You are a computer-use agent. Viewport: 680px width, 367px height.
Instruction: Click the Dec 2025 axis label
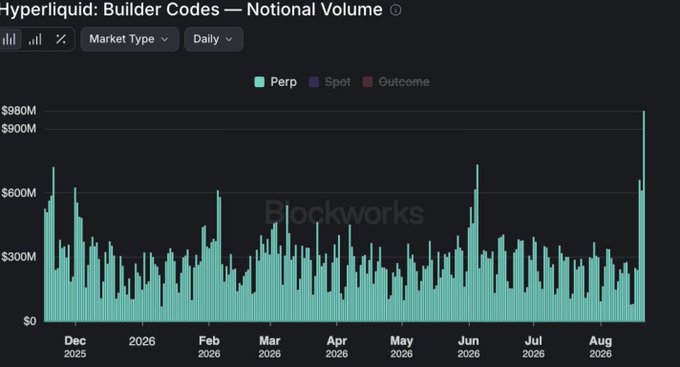click(75, 347)
